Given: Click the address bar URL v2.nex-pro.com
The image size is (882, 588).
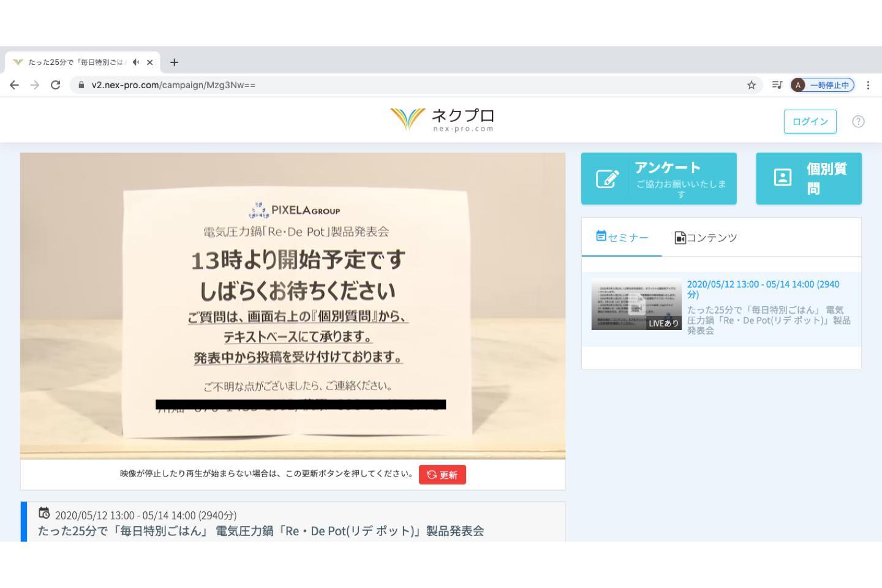Looking at the screenshot, I should tap(173, 85).
